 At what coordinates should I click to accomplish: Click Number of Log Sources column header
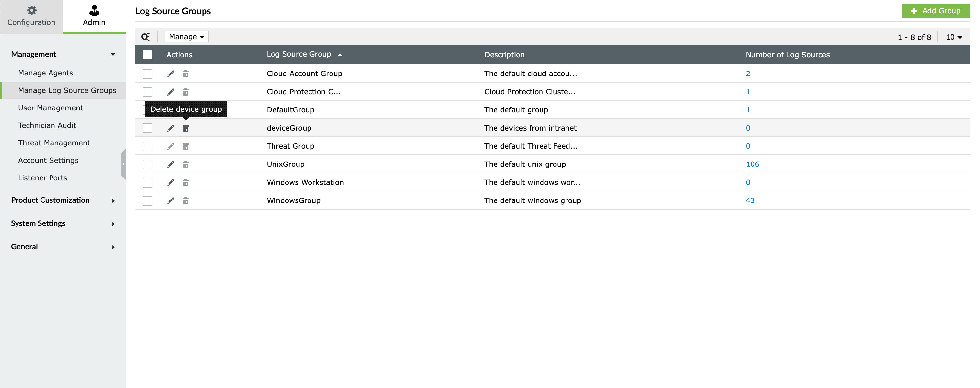point(787,55)
